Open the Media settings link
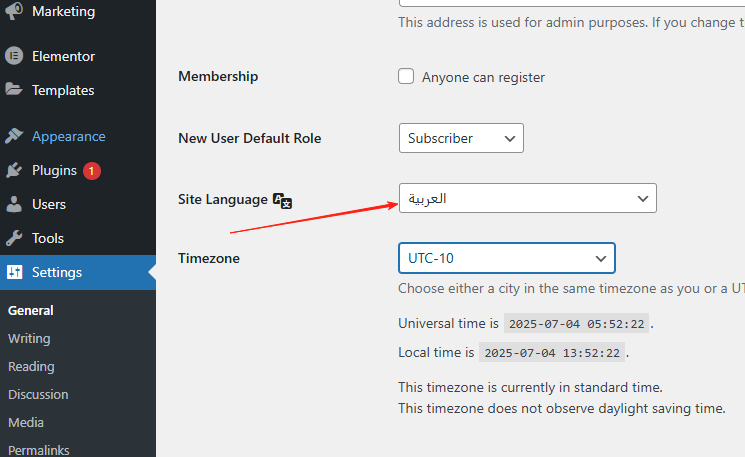Screen dimensions: 745x457 26,422
